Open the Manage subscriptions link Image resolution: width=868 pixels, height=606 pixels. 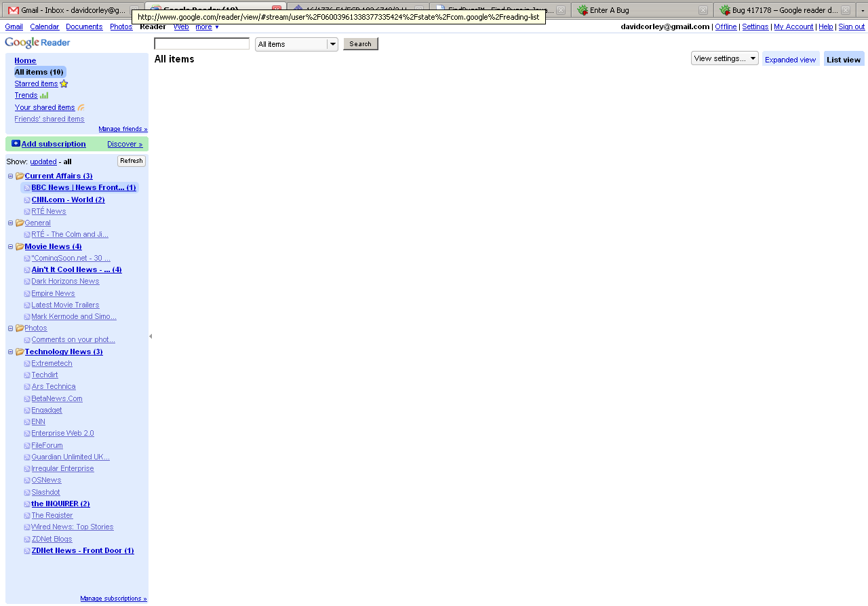coord(113,599)
